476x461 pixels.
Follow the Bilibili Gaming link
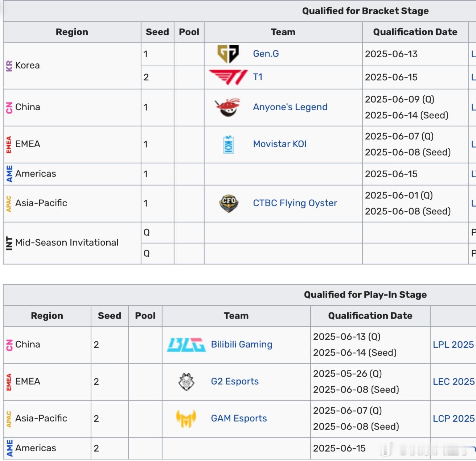pos(242,344)
